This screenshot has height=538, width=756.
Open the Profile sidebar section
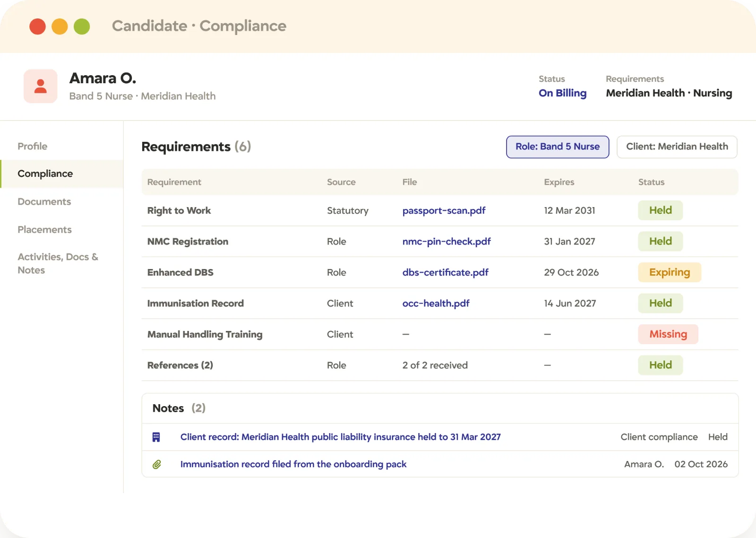coord(33,146)
